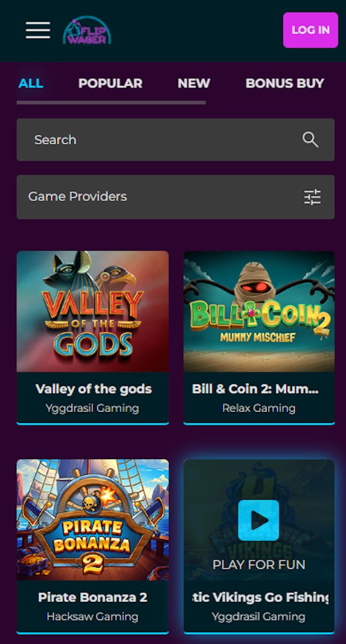Click the Vikings Go Fishing title

(x=260, y=597)
